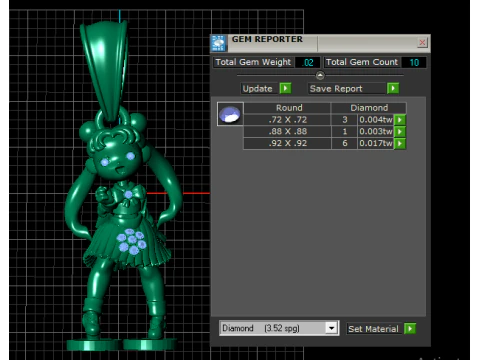This screenshot has height=360, width=480.
Task: Click the Total Gem Count value 10
Action: point(414,63)
